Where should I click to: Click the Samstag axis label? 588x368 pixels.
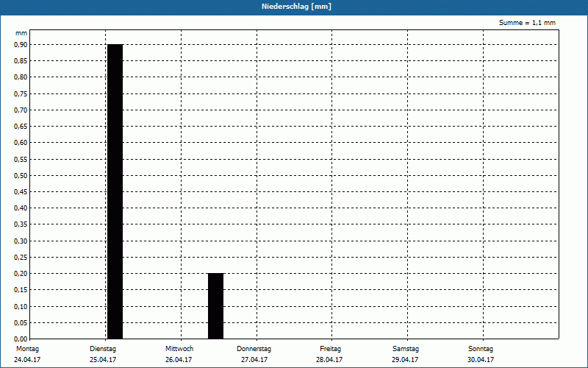(406, 349)
